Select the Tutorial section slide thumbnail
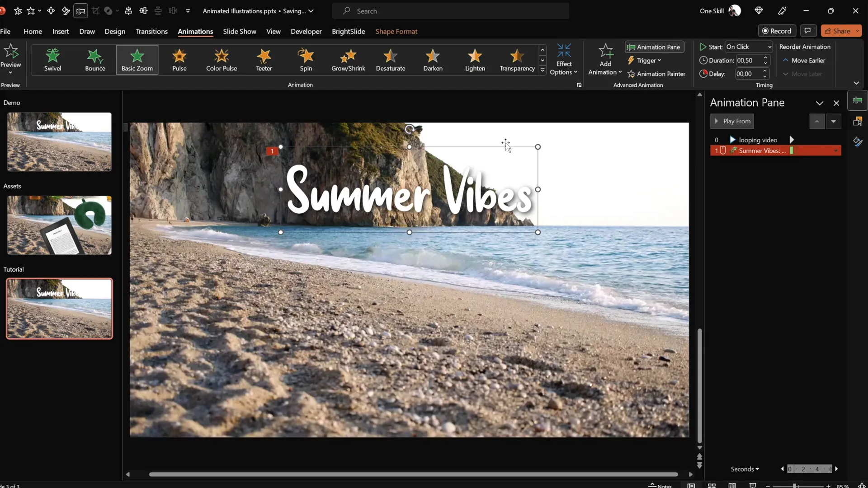 click(59, 309)
